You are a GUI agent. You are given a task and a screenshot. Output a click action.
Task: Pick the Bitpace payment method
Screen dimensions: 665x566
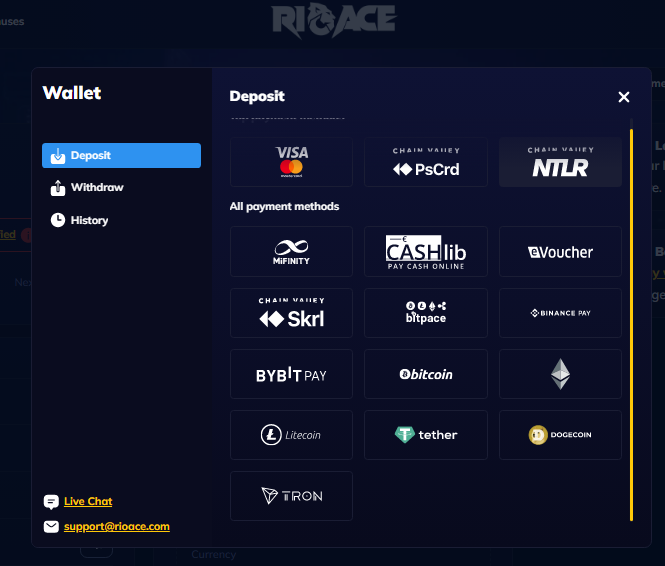426,313
